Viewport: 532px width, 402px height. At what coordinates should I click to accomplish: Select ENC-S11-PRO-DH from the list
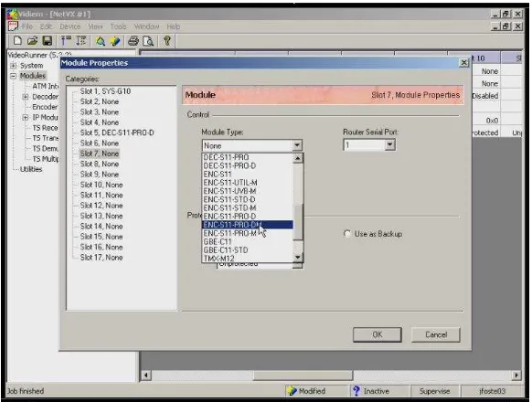click(248, 225)
